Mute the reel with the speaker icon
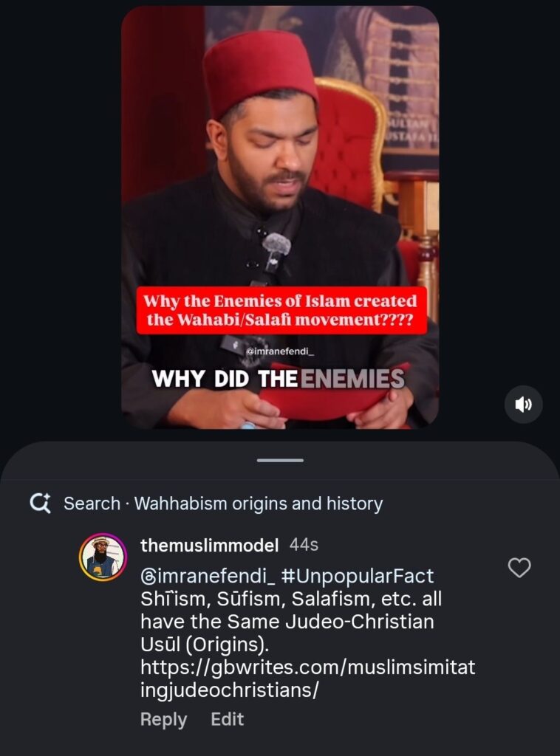560x756 pixels. [523, 404]
